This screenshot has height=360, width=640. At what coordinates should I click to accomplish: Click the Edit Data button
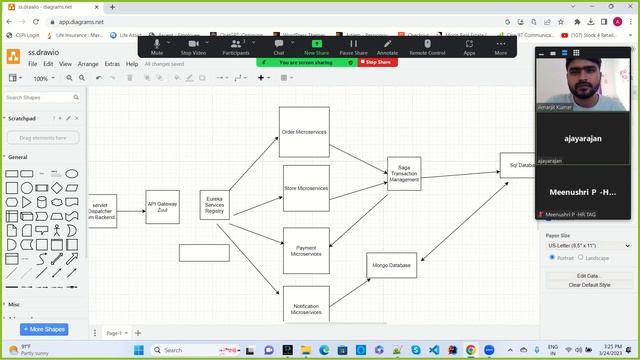coord(589,276)
